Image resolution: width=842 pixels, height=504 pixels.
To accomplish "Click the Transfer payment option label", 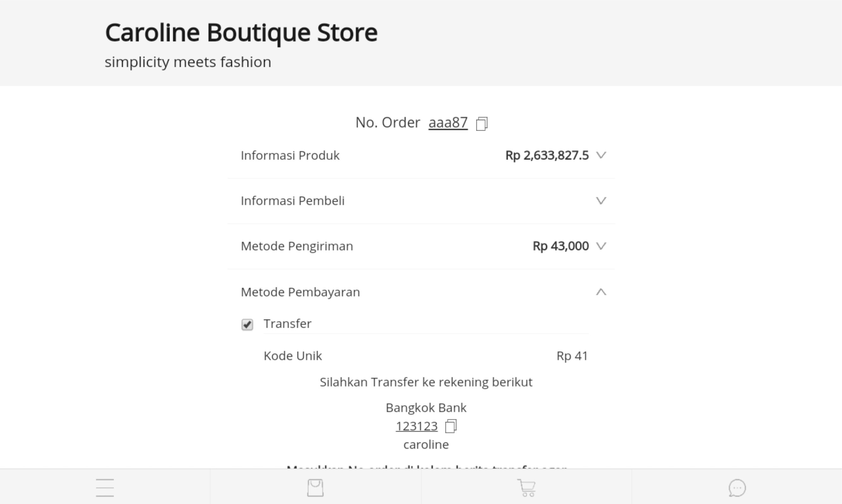I will tap(287, 324).
